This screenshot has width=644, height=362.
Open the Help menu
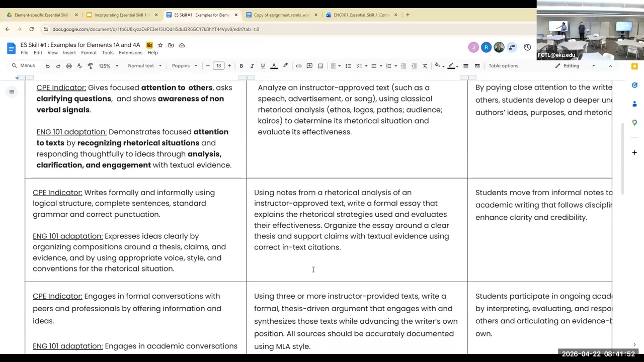coord(152,53)
